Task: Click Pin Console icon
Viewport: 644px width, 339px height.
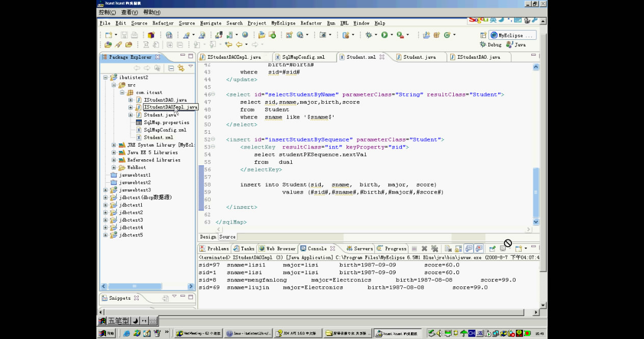Action: 493,249
